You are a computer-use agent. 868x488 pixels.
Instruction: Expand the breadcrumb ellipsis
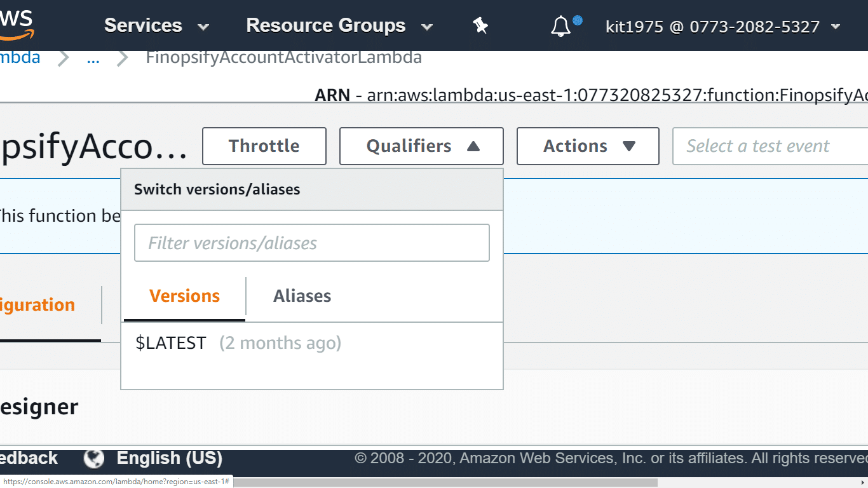pos(93,58)
